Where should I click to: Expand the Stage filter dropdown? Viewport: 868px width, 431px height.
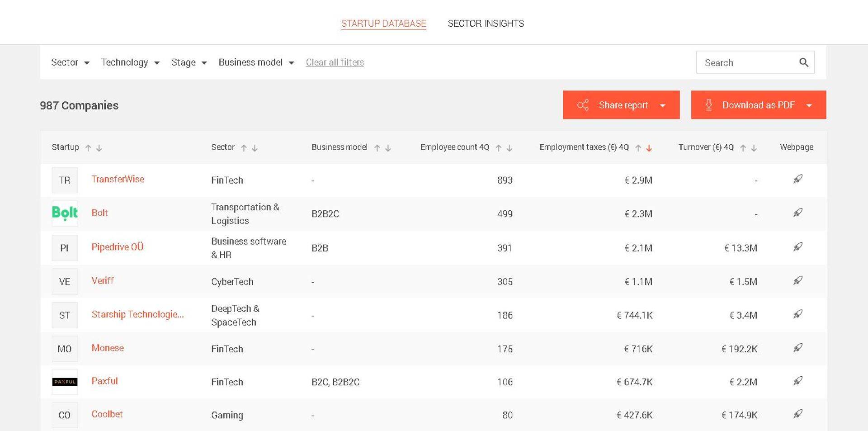click(x=189, y=62)
